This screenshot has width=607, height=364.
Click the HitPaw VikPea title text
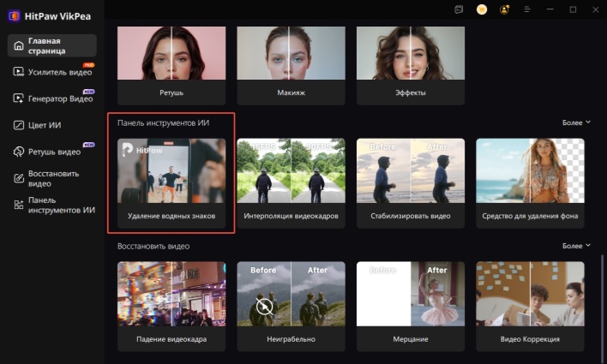pyautogui.click(x=57, y=16)
